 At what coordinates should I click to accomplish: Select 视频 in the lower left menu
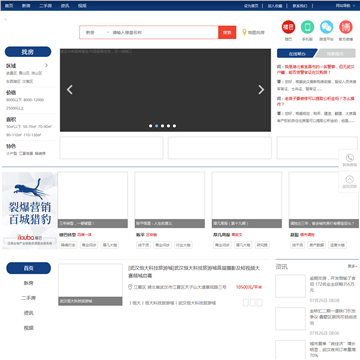click(x=29, y=328)
